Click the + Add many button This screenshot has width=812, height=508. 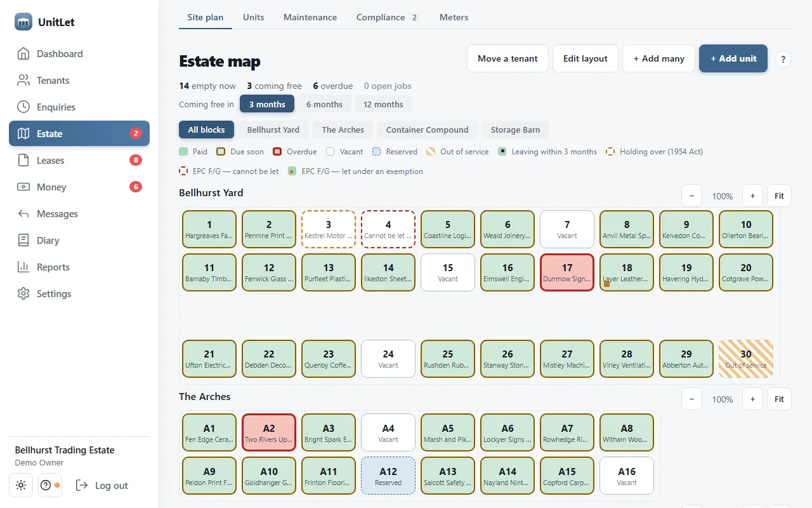click(658, 58)
